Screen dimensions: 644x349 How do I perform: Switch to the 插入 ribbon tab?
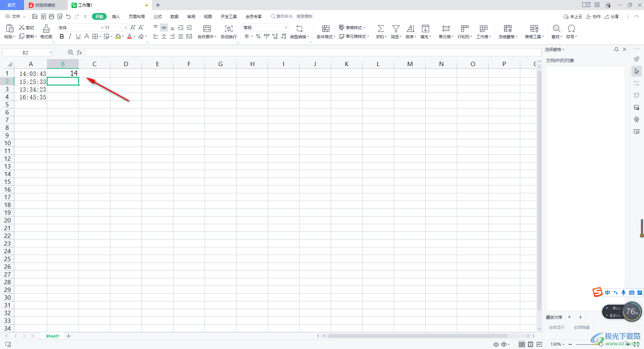[116, 16]
